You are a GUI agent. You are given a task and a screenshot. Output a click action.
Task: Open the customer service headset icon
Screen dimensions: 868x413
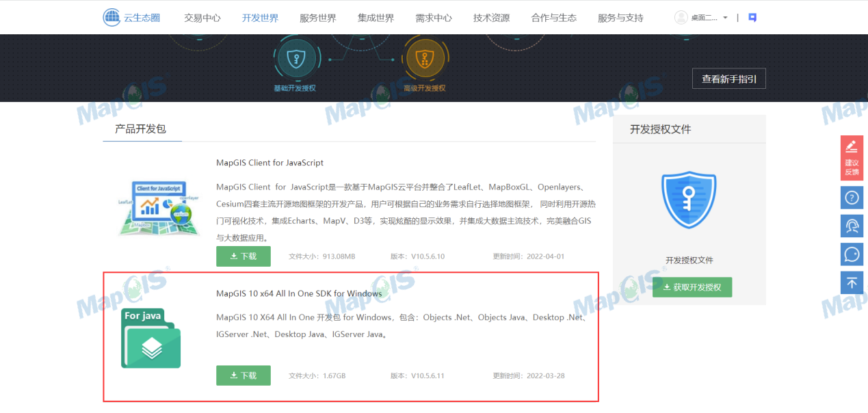coord(852,226)
